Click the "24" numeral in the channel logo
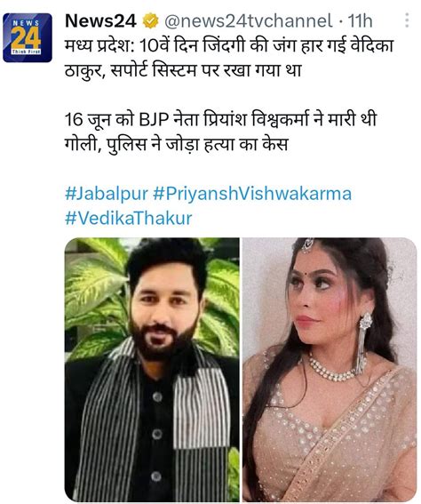Image resolution: width=421 pixels, height=504 pixels. (x=27, y=38)
